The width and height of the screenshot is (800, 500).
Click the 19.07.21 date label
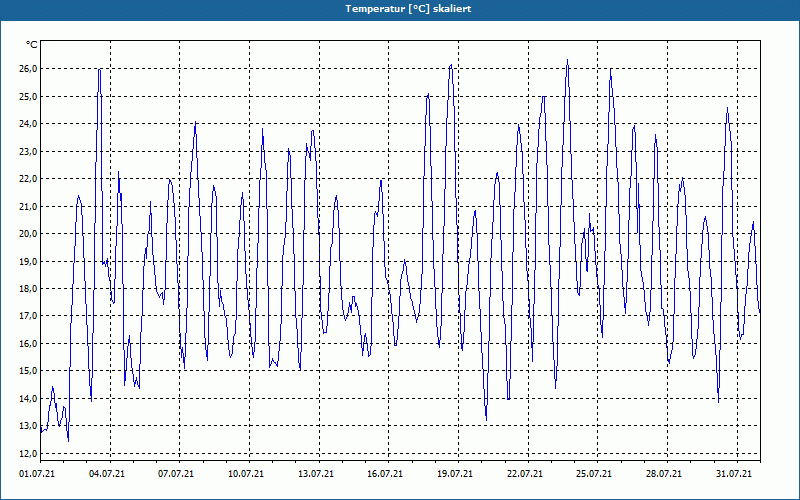(x=455, y=474)
